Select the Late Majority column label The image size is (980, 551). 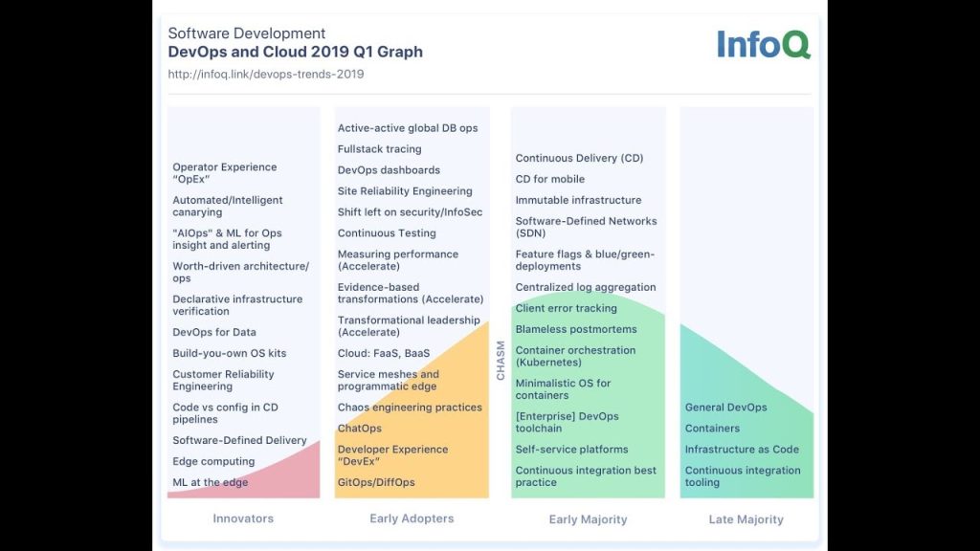click(746, 519)
